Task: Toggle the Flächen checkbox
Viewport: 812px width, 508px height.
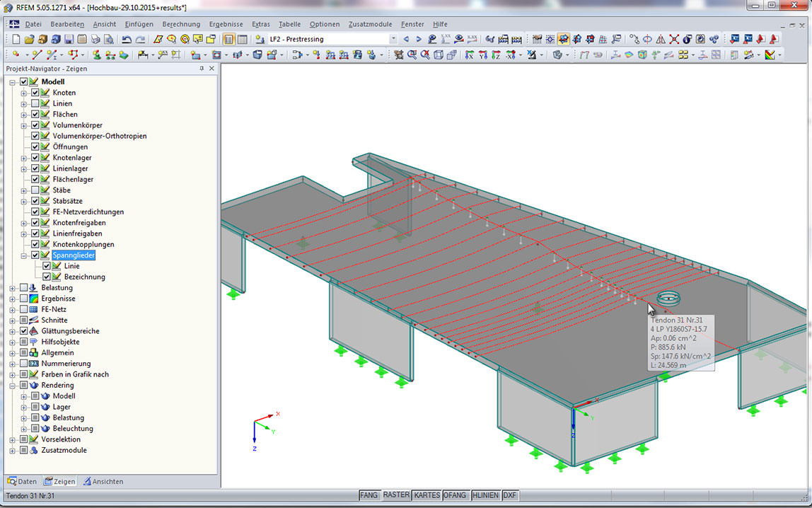Action: (35, 114)
